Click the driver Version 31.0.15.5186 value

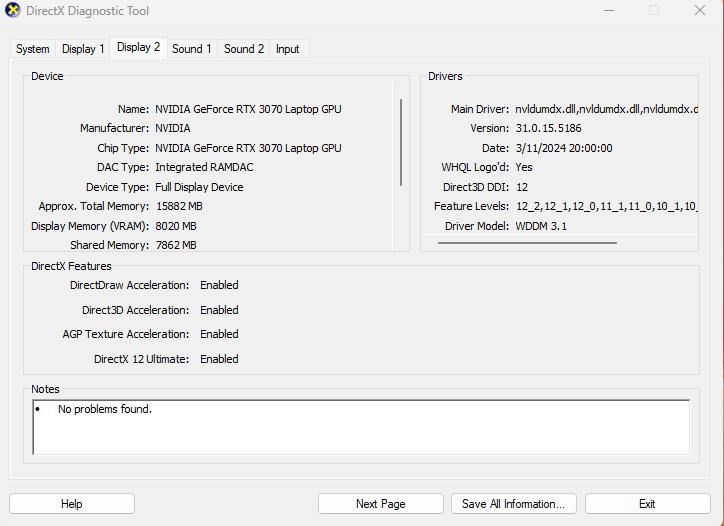[549, 128]
